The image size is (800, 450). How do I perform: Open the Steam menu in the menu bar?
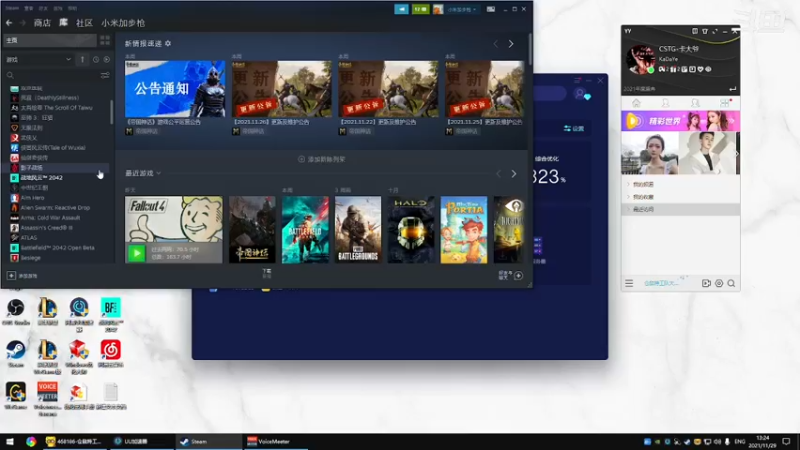point(12,8)
